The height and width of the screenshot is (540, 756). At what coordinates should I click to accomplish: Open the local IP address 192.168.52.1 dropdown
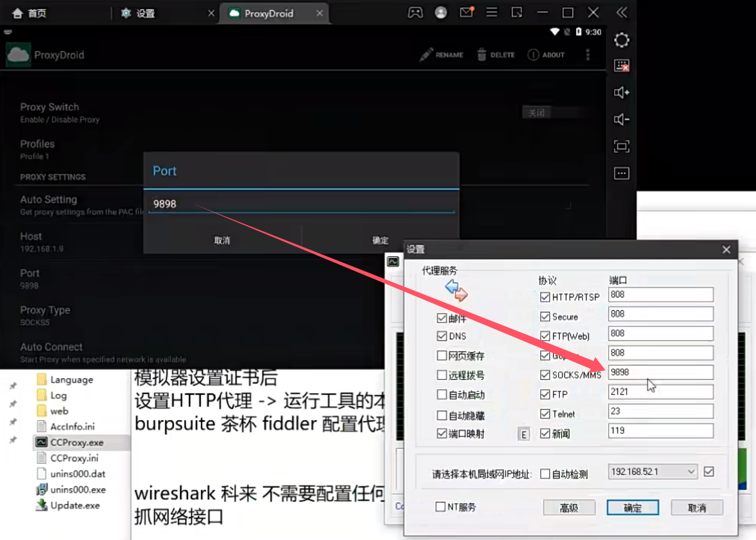pyautogui.click(x=653, y=472)
